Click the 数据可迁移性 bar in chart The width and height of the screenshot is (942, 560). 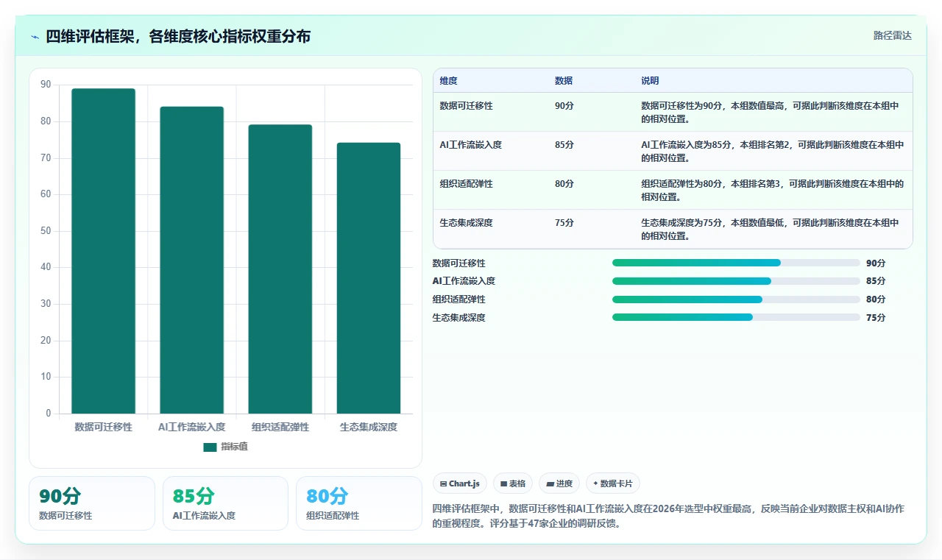click(x=103, y=251)
